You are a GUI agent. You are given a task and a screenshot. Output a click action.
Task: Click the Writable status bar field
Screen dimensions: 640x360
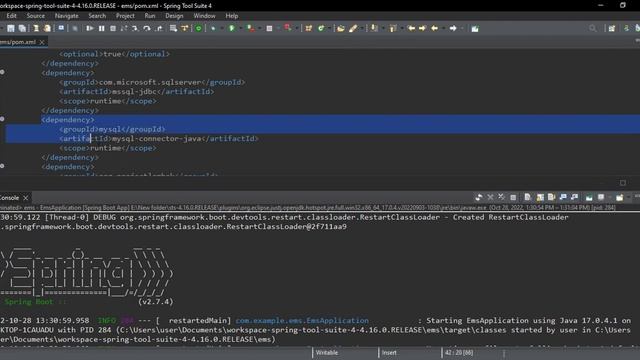(327, 353)
